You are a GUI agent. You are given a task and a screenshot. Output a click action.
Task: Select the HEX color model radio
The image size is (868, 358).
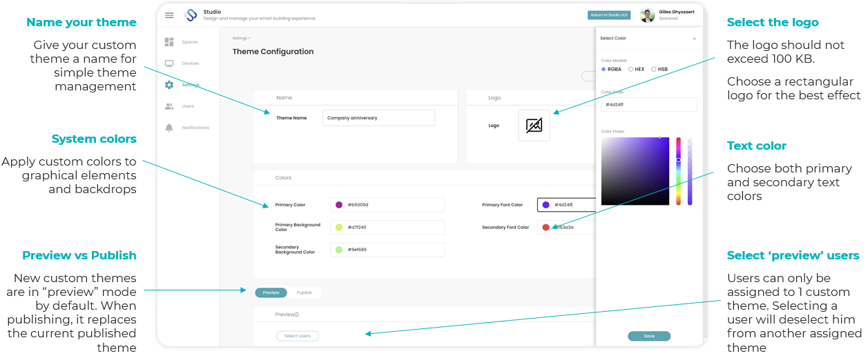(x=630, y=69)
